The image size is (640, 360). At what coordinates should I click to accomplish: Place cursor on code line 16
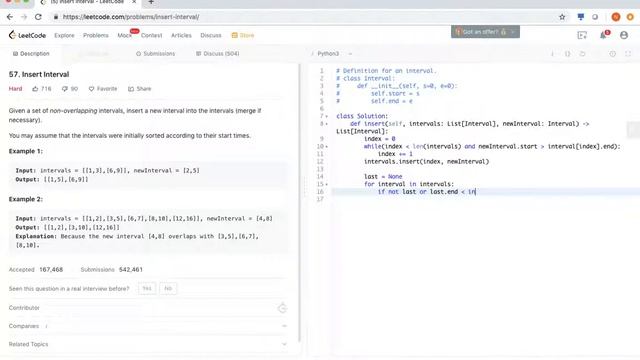coord(486,191)
